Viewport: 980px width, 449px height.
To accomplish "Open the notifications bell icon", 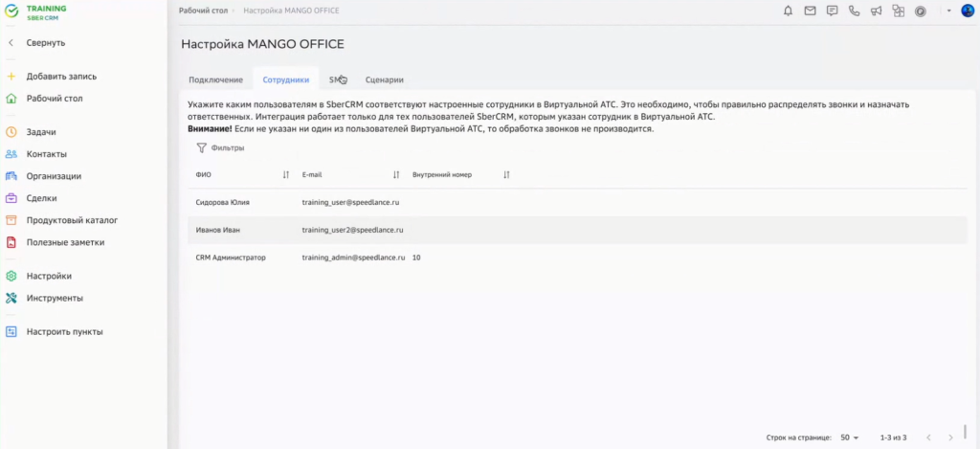I will point(789,11).
